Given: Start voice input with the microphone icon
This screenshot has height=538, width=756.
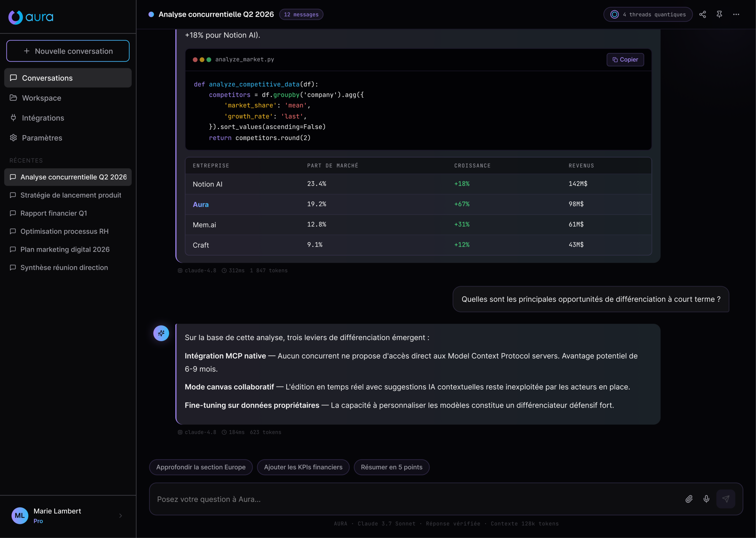Looking at the screenshot, I should pyautogui.click(x=706, y=499).
